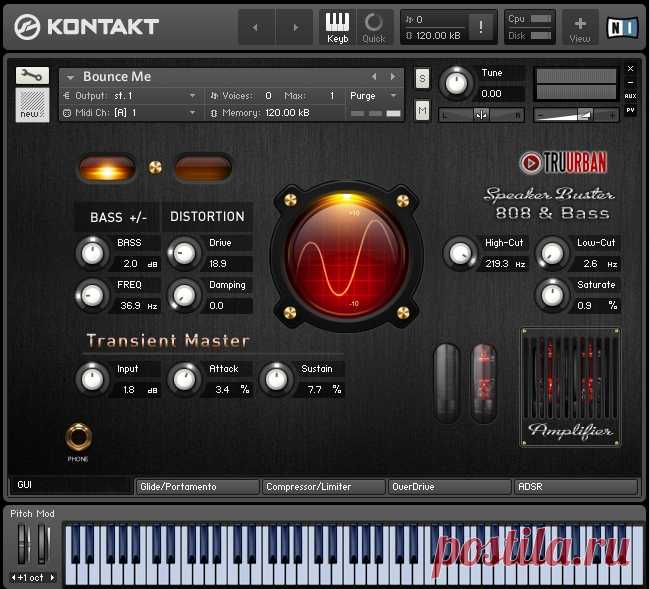Click the TruUrban logo
Viewport: 650px width, 589px height.
[563, 162]
